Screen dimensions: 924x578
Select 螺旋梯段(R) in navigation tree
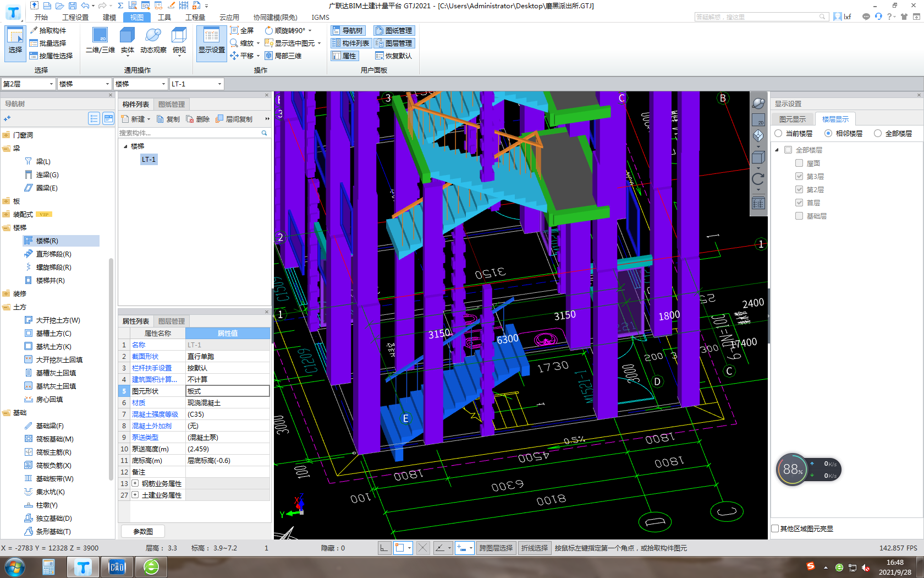coord(53,267)
